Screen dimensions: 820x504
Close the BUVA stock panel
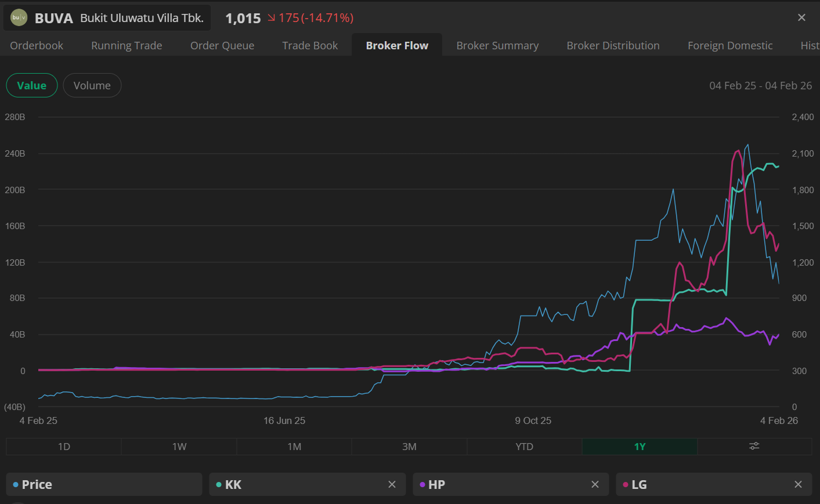click(x=801, y=18)
